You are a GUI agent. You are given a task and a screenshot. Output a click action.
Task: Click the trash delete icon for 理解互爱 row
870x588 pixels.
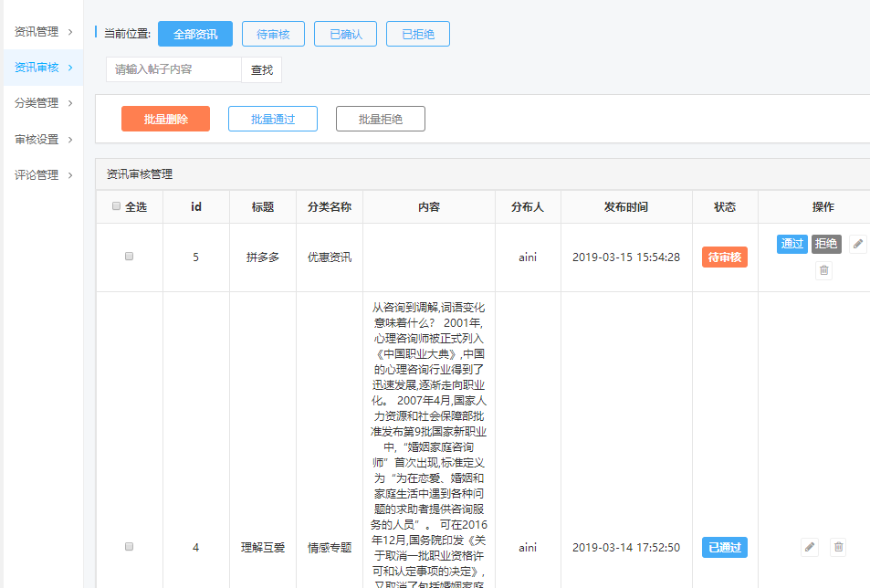coord(839,548)
